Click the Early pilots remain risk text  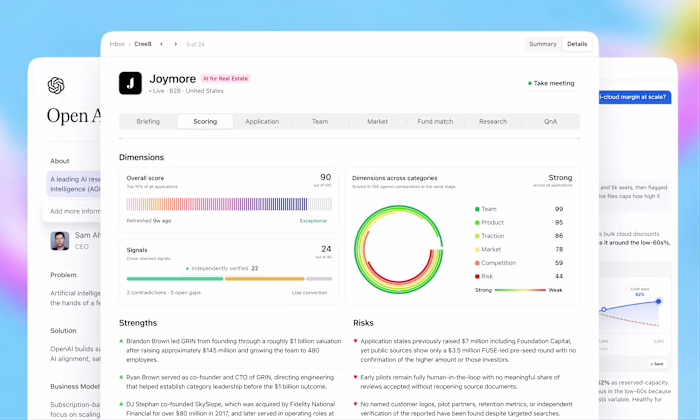(x=460, y=382)
